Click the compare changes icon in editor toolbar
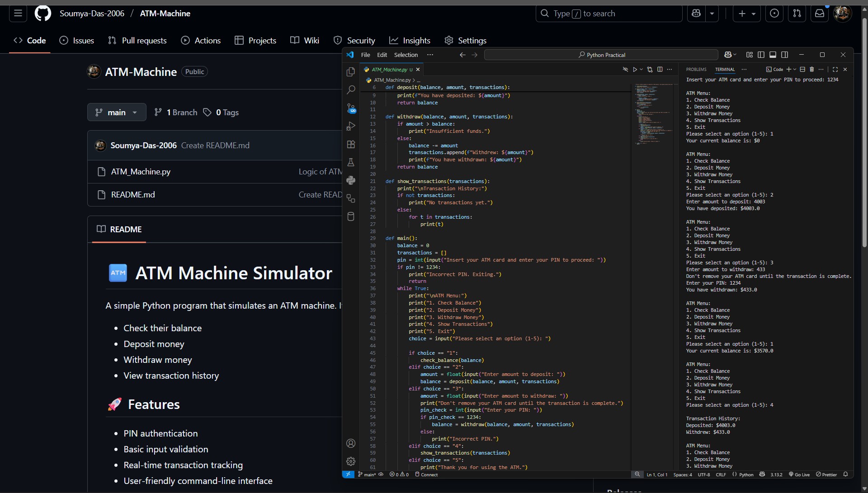868x493 pixels. [x=650, y=70]
